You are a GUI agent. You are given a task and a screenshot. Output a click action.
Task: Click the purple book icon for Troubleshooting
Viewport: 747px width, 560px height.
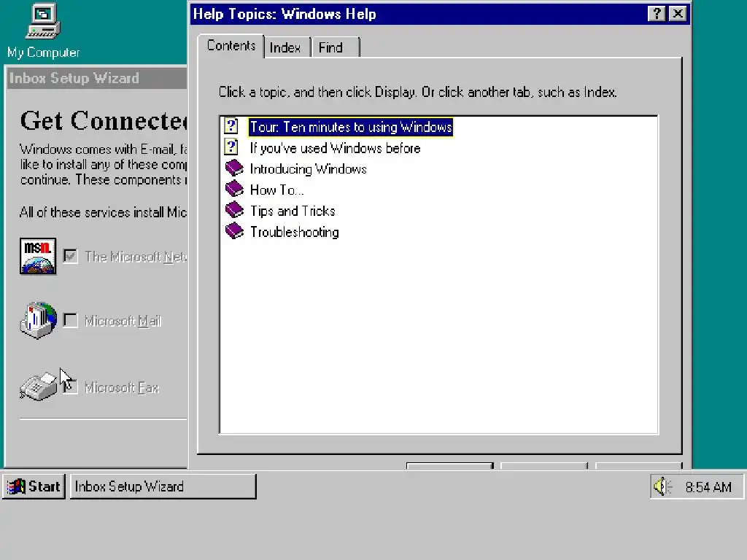click(234, 231)
